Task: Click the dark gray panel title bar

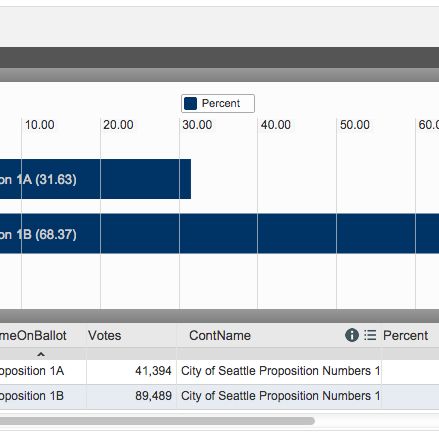Action: click(x=219, y=58)
